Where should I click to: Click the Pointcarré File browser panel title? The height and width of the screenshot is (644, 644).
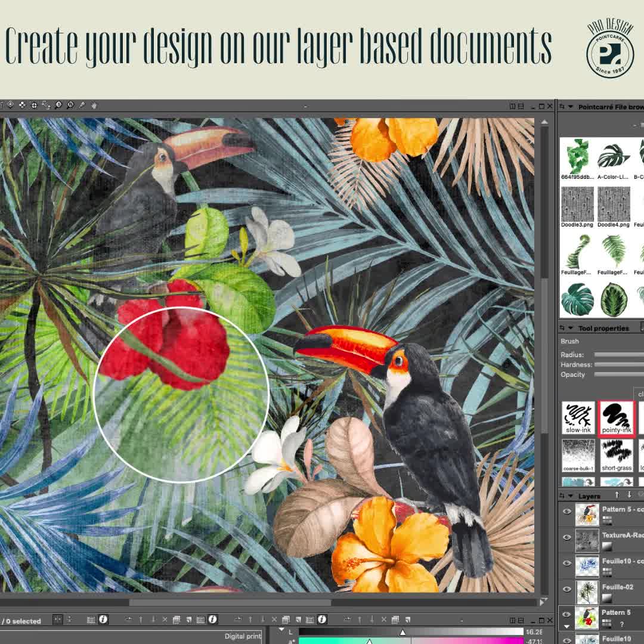pos(611,107)
